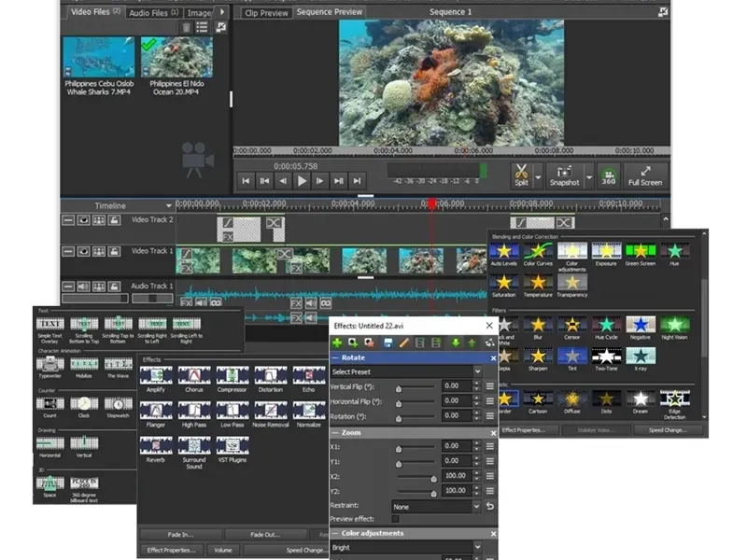The height and width of the screenshot is (560, 747).
Task: Toggle Preview effect checkbox
Action: tap(395, 519)
